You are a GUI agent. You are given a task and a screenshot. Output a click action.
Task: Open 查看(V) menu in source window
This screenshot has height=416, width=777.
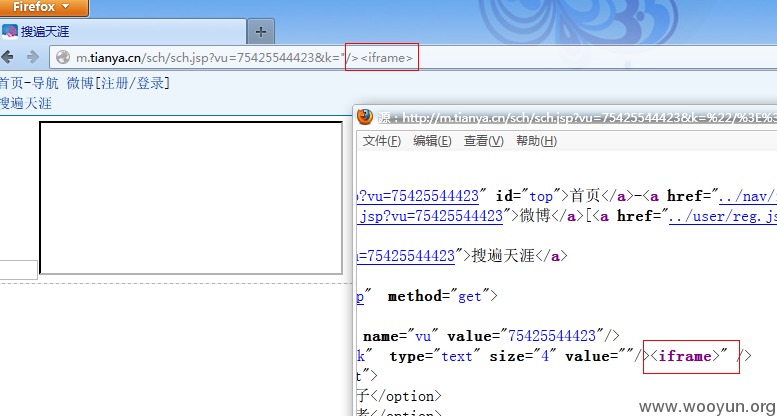[x=484, y=141]
